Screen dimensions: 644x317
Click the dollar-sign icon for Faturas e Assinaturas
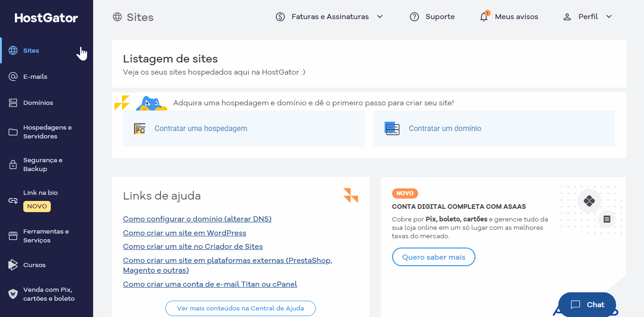280,17
